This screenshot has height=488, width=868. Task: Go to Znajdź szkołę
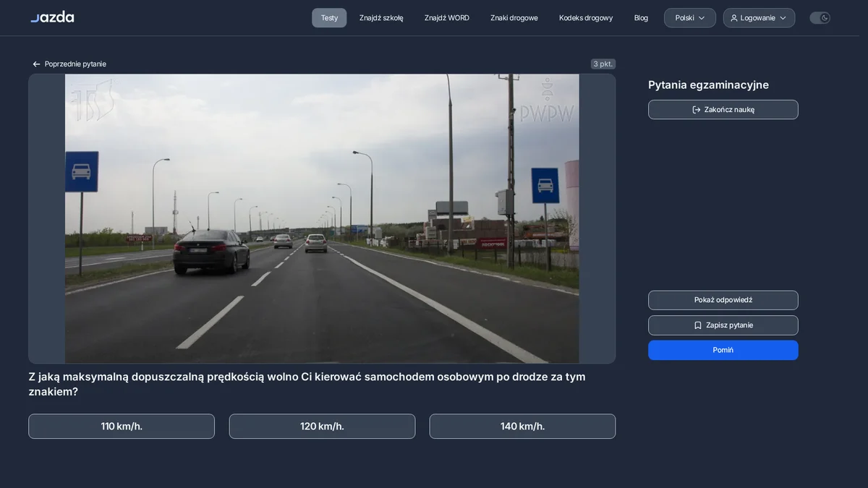point(381,18)
